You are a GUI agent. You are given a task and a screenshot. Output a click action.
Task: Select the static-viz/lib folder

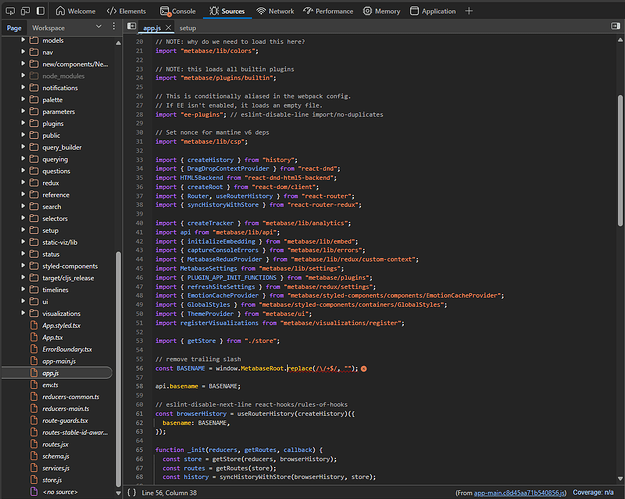coord(60,242)
